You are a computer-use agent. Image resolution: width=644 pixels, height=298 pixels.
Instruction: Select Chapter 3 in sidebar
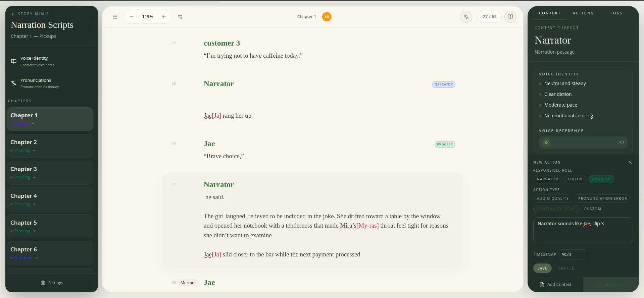click(50, 173)
